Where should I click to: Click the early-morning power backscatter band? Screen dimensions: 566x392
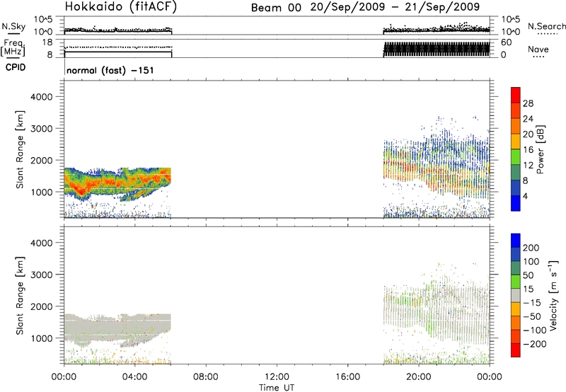click(117, 183)
